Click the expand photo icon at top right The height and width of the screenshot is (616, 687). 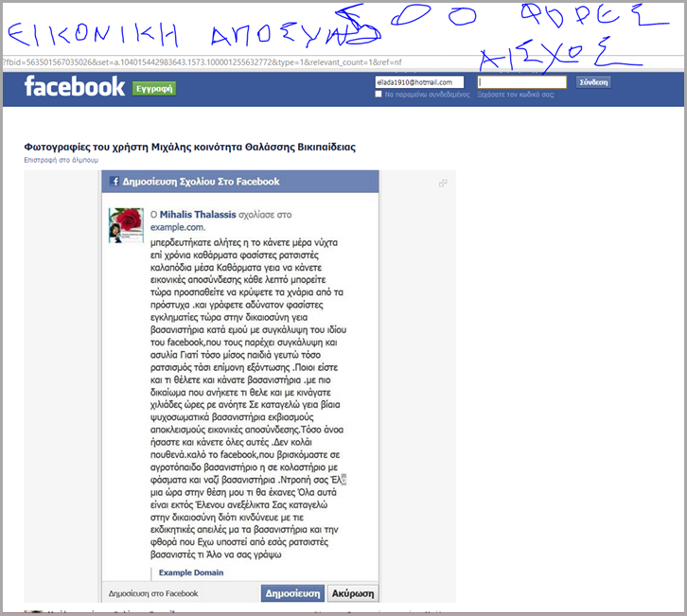coord(443,184)
